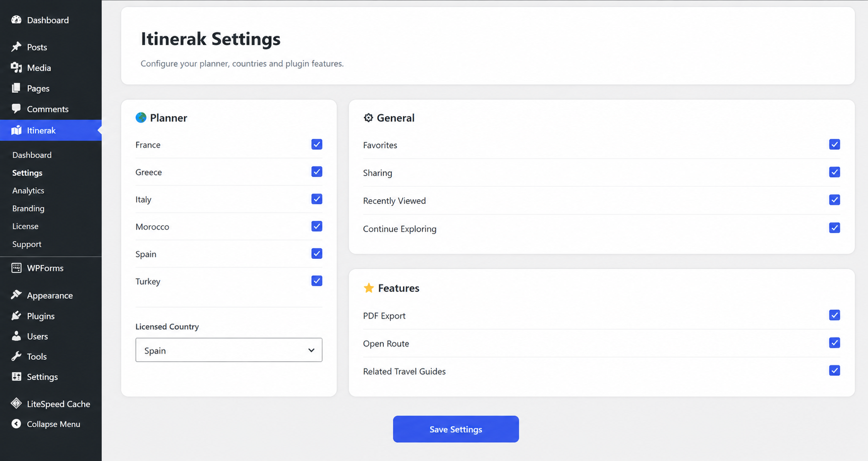This screenshot has height=461, width=868.
Task: Go to the Branding submenu item
Action: [28, 208]
